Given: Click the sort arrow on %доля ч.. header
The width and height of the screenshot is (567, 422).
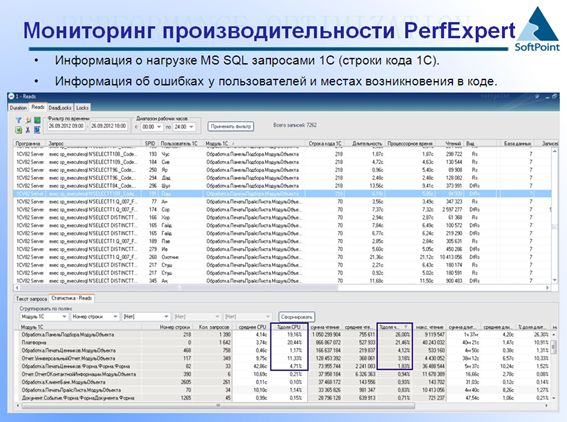Looking at the screenshot, I should click(406, 327).
